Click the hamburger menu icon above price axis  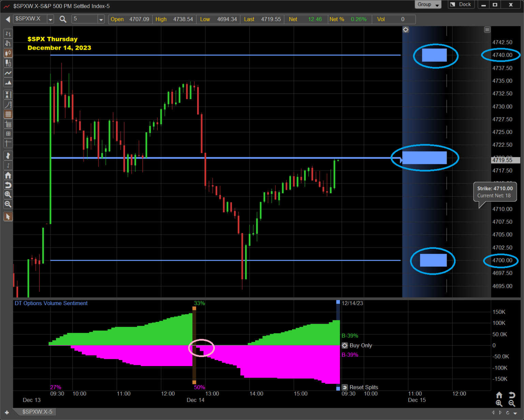coord(487,30)
